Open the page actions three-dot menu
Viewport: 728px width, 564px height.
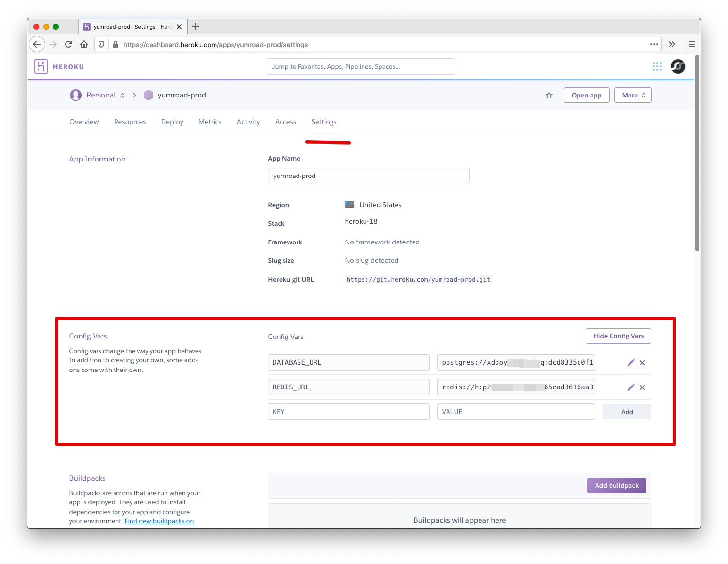(x=654, y=44)
